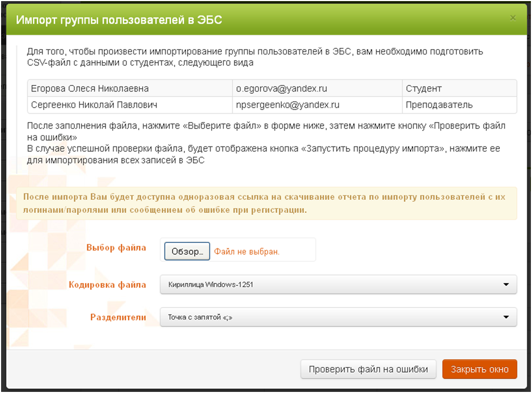Close the dialog with the X icon
532x393 pixels.
512,18
